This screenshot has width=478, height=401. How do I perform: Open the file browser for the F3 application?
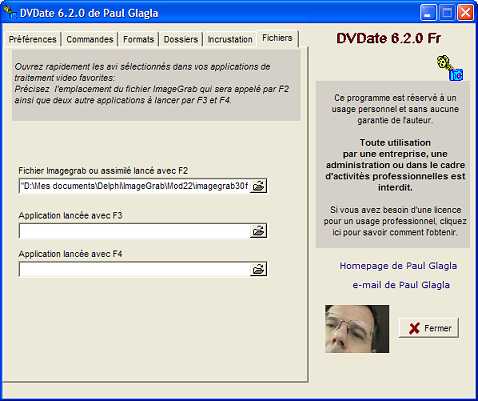(258, 231)
